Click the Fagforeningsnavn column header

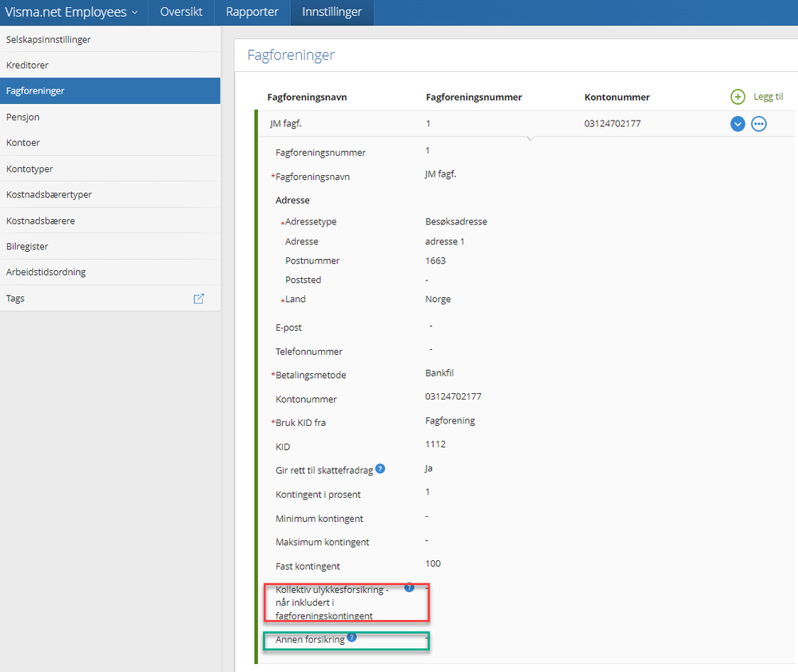pyautogui.click(x=307, y=97)
